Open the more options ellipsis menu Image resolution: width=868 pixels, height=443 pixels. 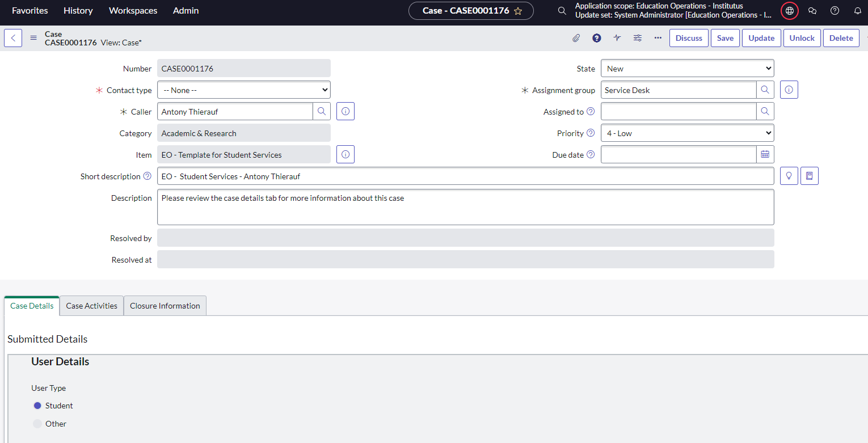click(x=658, y=38)
